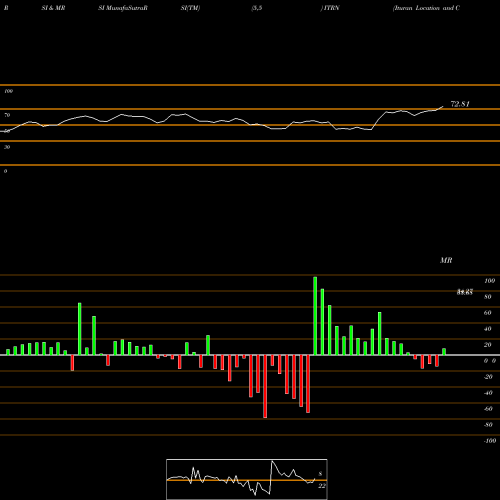Click the MR scale label -20
500x500 pixels.
coord(488,377)
